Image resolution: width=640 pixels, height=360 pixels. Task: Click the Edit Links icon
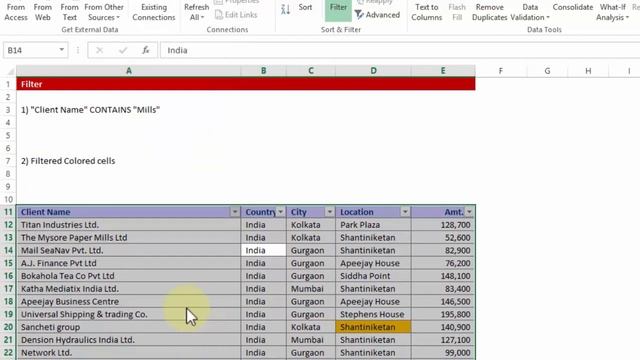(x=219, y=15)
